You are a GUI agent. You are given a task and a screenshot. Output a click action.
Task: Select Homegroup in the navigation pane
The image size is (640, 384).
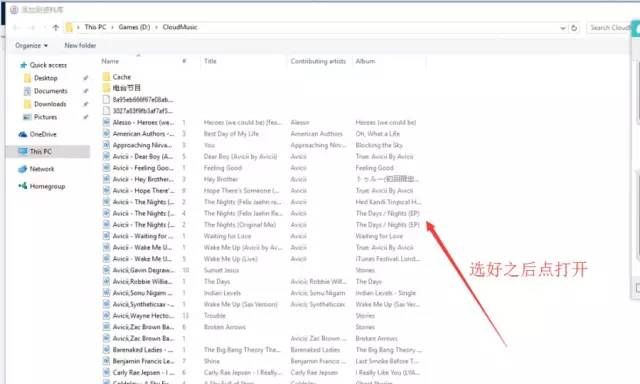[47, 186]
